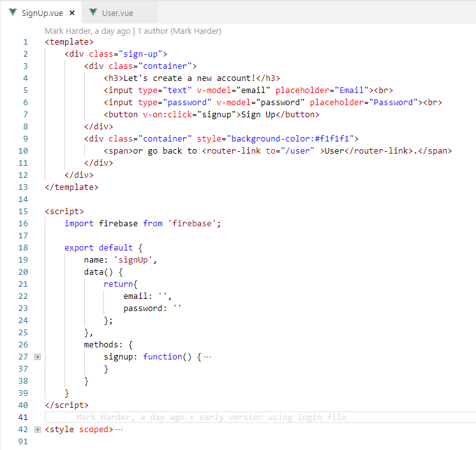Click the 'export default' keyword on line 18
476x450 pixels.
[x=98, y=247]
